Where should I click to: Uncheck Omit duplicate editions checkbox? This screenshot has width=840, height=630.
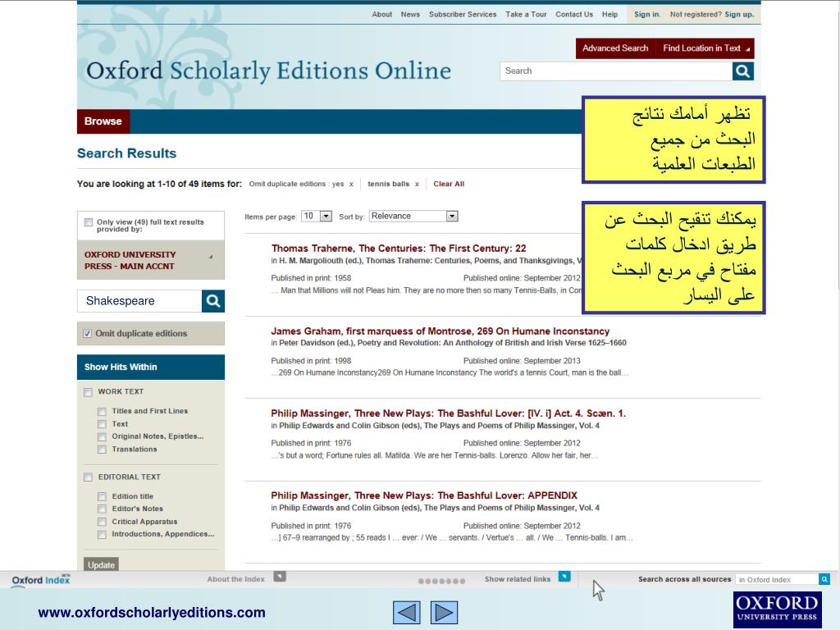pyautogui.click(x=87, y=334)
